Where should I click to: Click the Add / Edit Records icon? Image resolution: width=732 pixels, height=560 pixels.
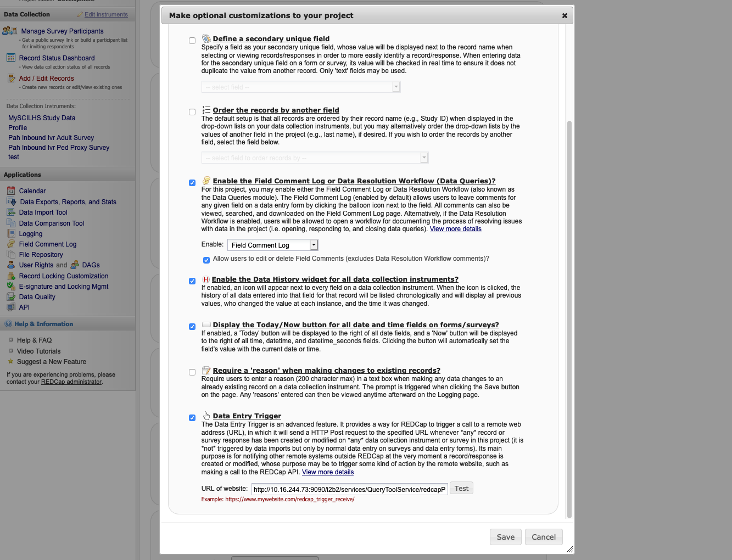[x=11, y=79]
